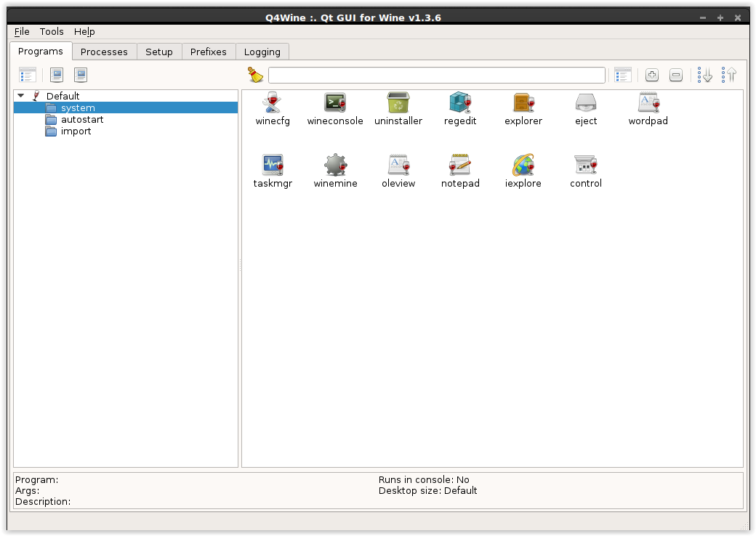Click the third toolbar icon above the prefix tree
The width and height of the screenshot is (756, 536).
tap(81, 75)
